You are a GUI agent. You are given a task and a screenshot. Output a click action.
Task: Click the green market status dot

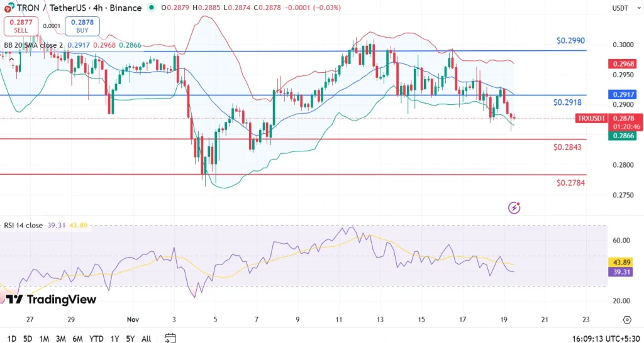[x=151, y=8]
